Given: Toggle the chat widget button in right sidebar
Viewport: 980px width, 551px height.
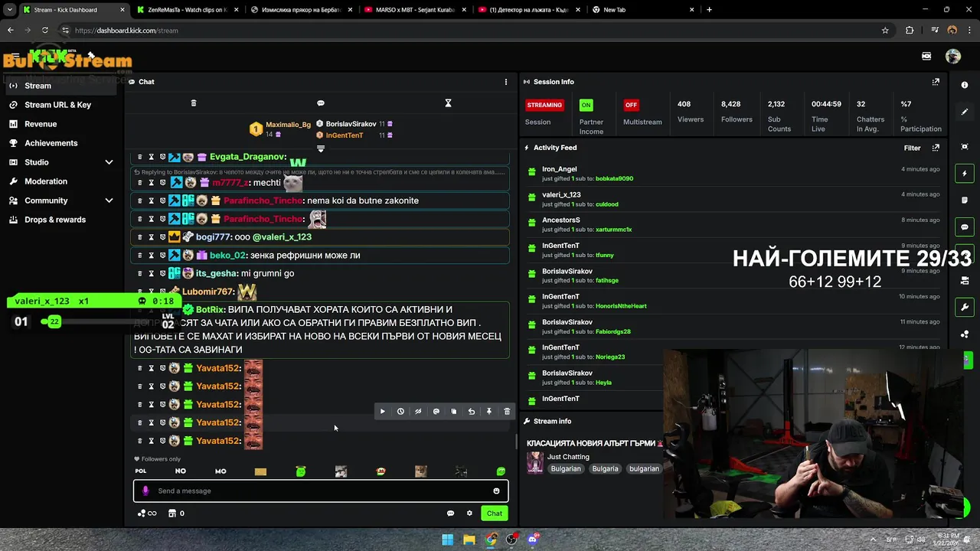Looking at the screenshot, I should [x=965, y=227].
